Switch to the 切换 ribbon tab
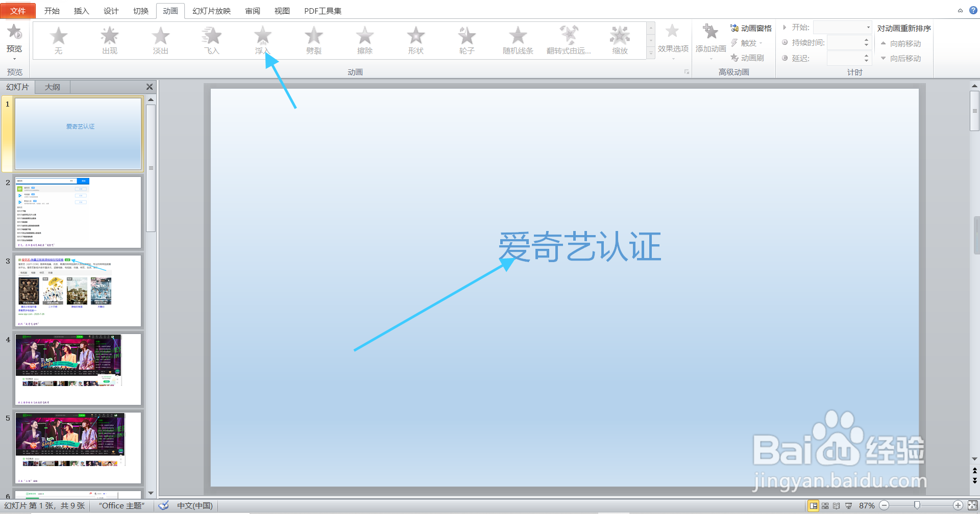 point(141,11)
